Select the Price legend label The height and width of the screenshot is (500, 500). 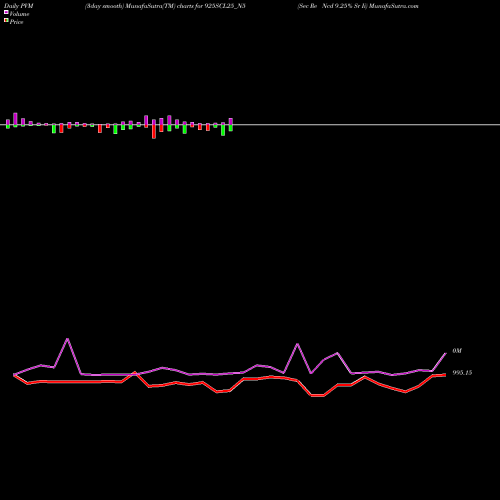16,22
